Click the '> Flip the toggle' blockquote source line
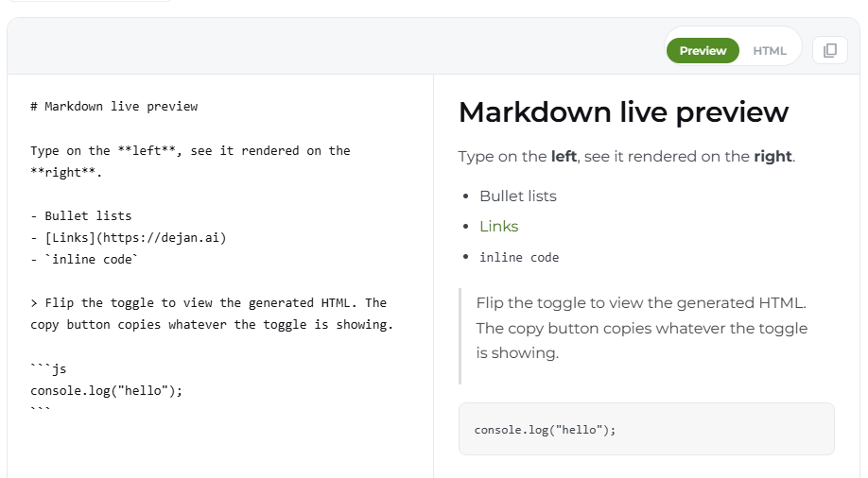The height and width of the screenshot is (478, 868). pos(209,303)
